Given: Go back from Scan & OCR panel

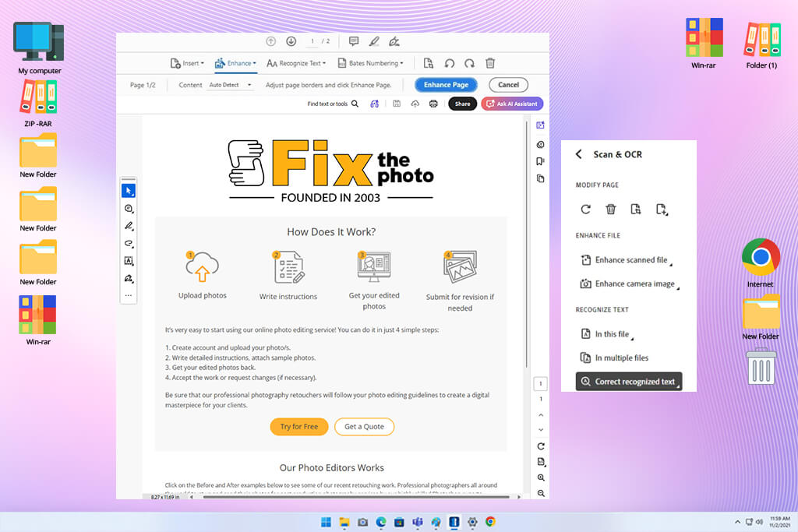Looking at the screenshot, I should coord(579,154).
